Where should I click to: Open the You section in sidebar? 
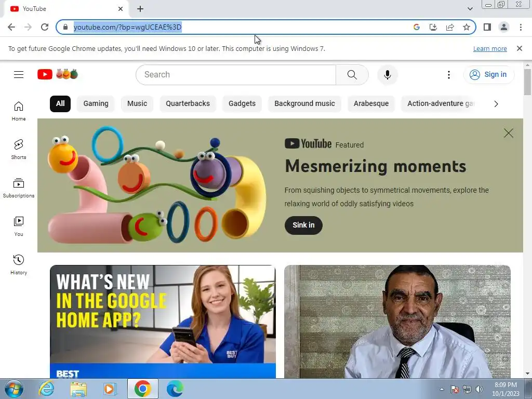coord(19,227)
